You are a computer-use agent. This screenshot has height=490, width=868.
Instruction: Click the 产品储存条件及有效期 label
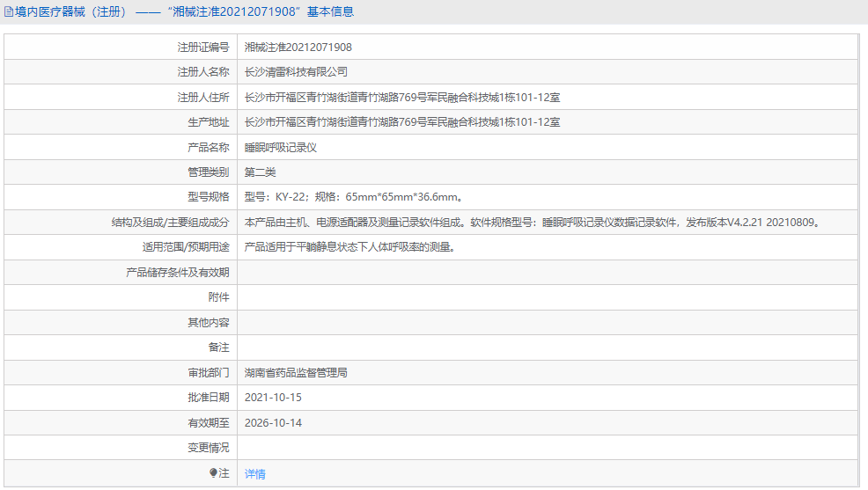[x=177, y=273]
